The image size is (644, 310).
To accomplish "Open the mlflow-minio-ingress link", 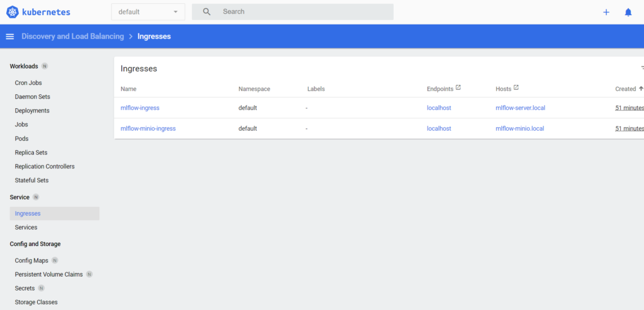I will click(148, 128).
